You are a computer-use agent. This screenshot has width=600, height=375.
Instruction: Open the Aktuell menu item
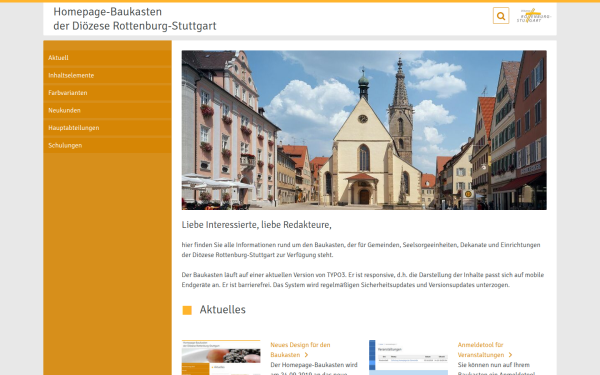tap(108, 58)
